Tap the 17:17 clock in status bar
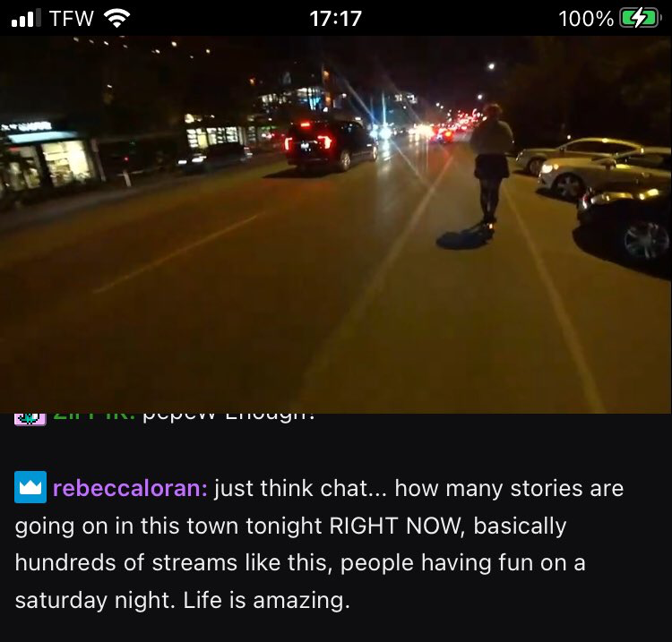672x642 pixels. (x=335, y=19)
